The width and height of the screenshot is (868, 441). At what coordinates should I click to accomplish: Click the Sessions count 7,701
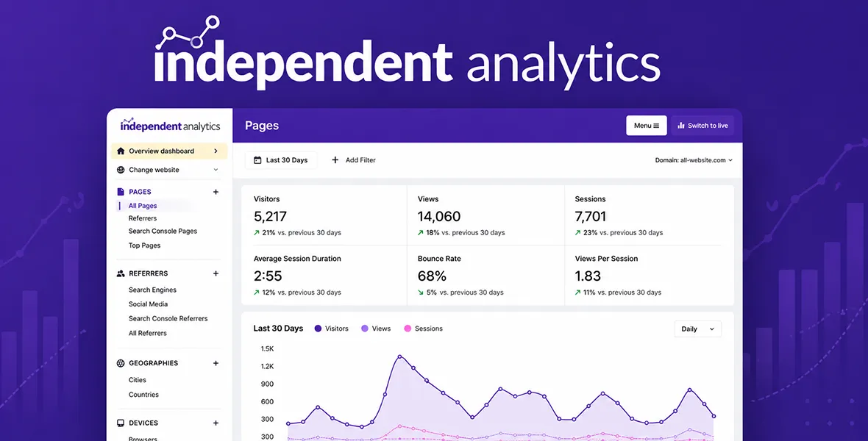click(x=591, y=216)
